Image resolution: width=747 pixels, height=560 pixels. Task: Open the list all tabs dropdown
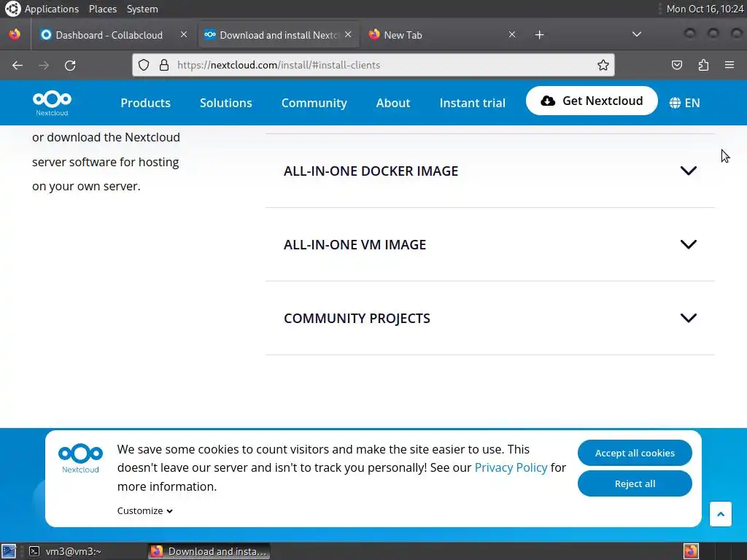click(x=636, y=35)
